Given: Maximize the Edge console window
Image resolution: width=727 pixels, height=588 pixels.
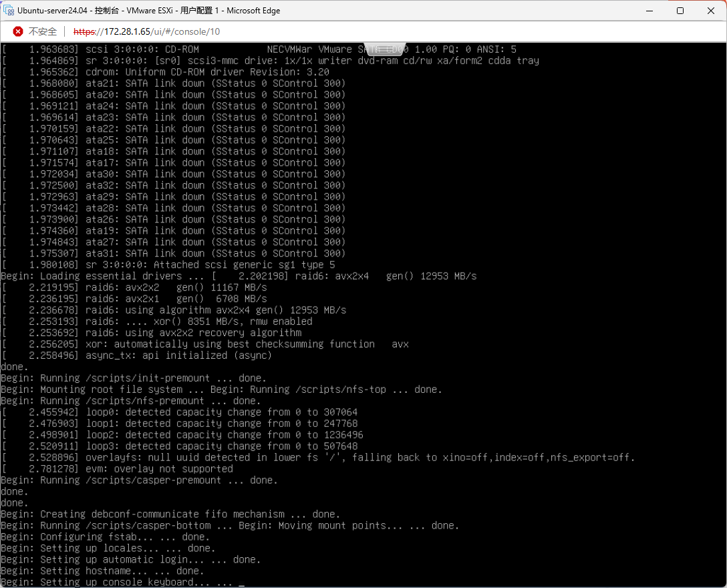Looking at the screenshot, I should (680, 11).
